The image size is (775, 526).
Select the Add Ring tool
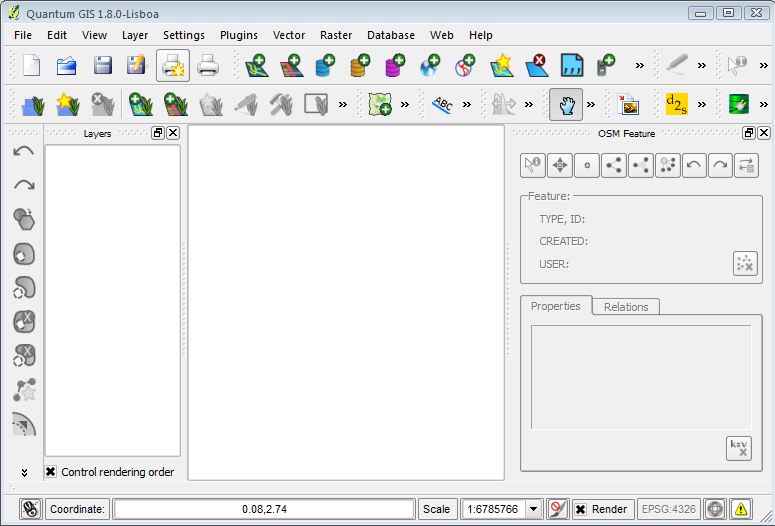24,254
